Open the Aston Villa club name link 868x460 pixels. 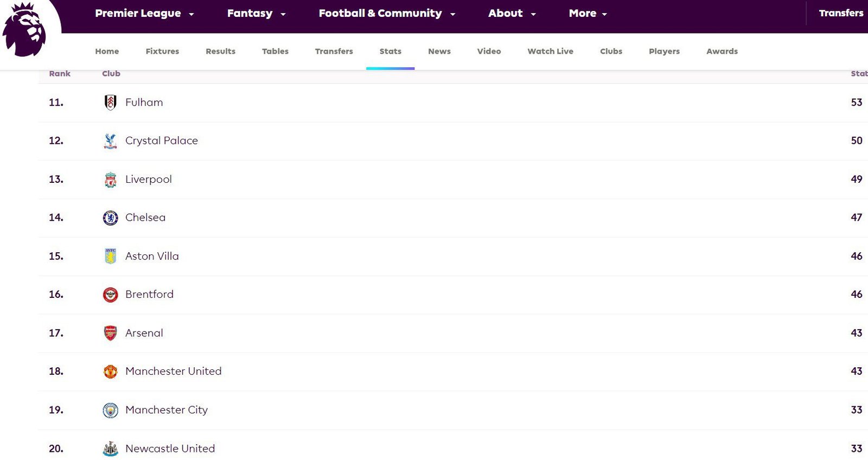[x=152, y=256]
